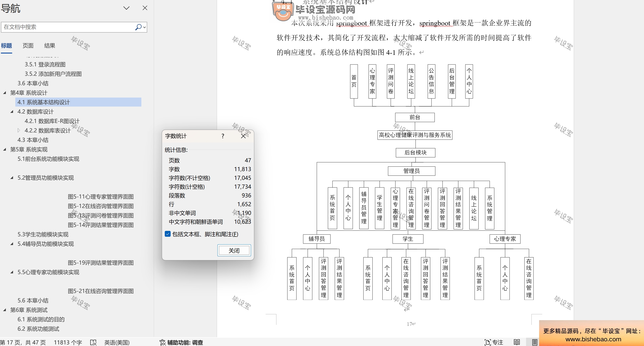This screenshot has width=644, height=346.
Task: Click the 前台 box in the structure diagram
Action: (x=415, y=117)
